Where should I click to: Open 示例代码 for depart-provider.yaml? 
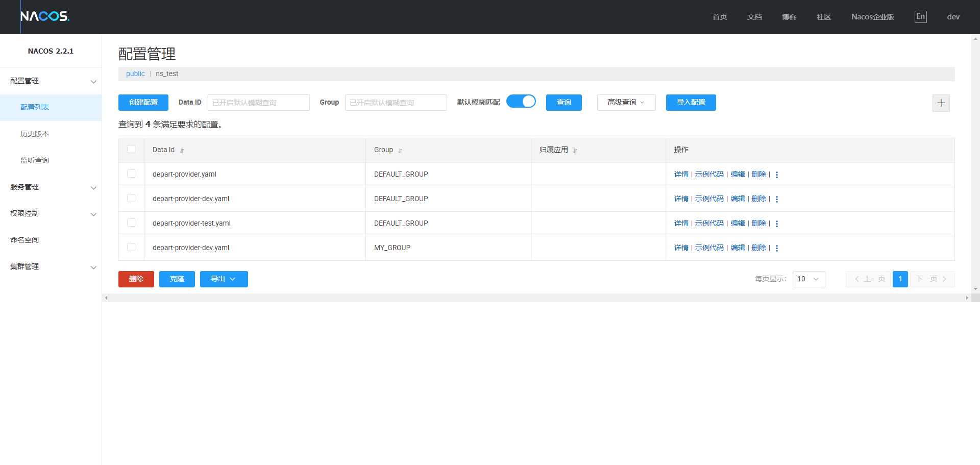(x=709, y=175)
